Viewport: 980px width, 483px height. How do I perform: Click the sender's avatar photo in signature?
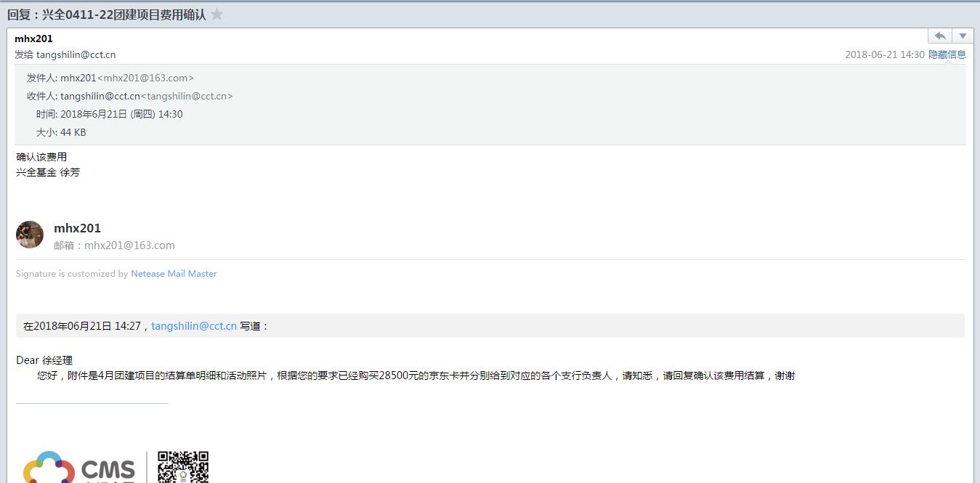coord(30,235)
